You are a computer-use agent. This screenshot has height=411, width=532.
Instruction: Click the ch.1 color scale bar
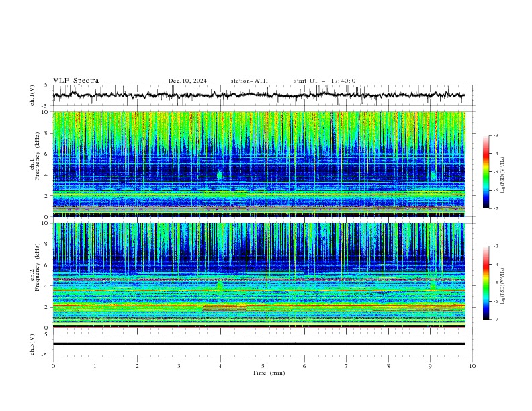point(486,172)
